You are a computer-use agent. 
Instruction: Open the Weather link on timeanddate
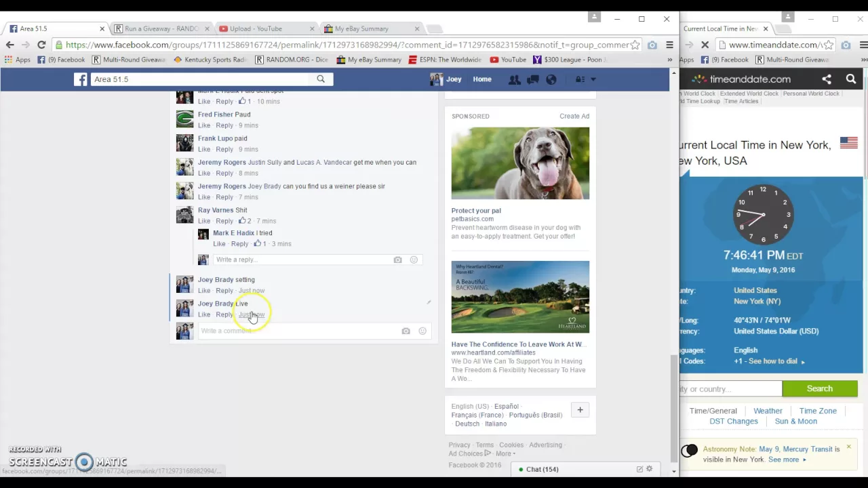click(x=768, y=411)
